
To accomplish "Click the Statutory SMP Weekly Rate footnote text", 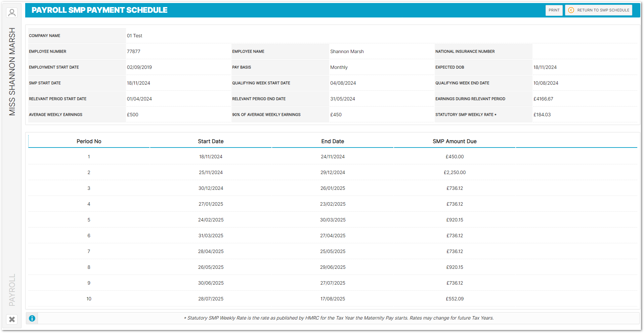I will 340,318.
